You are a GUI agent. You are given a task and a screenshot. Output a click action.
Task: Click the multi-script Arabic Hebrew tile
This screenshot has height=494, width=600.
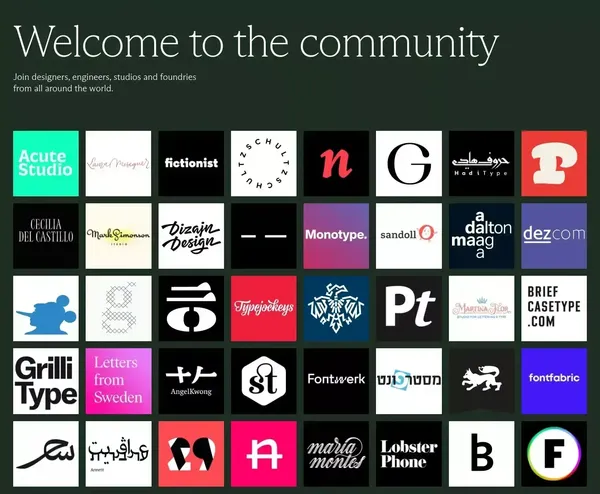click(x=118, y=454)
